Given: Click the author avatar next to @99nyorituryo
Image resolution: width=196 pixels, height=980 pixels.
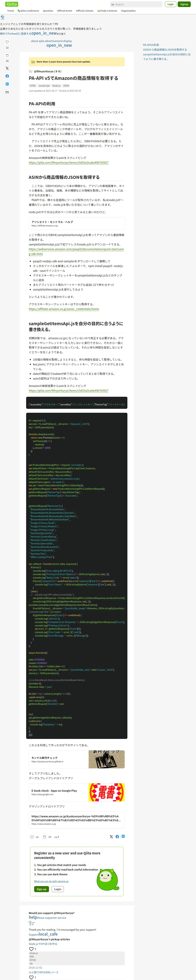Looking at the screenshot, I should [31, 71].
